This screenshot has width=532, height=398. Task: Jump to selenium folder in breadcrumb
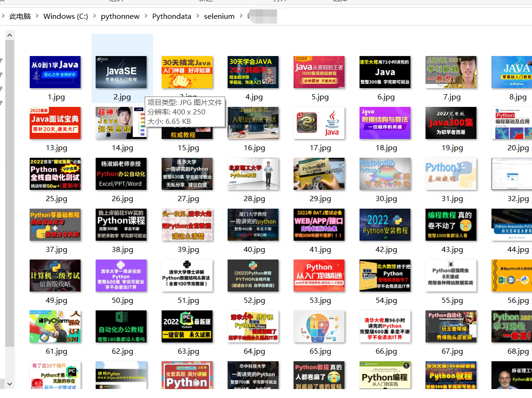click(219, 16)
